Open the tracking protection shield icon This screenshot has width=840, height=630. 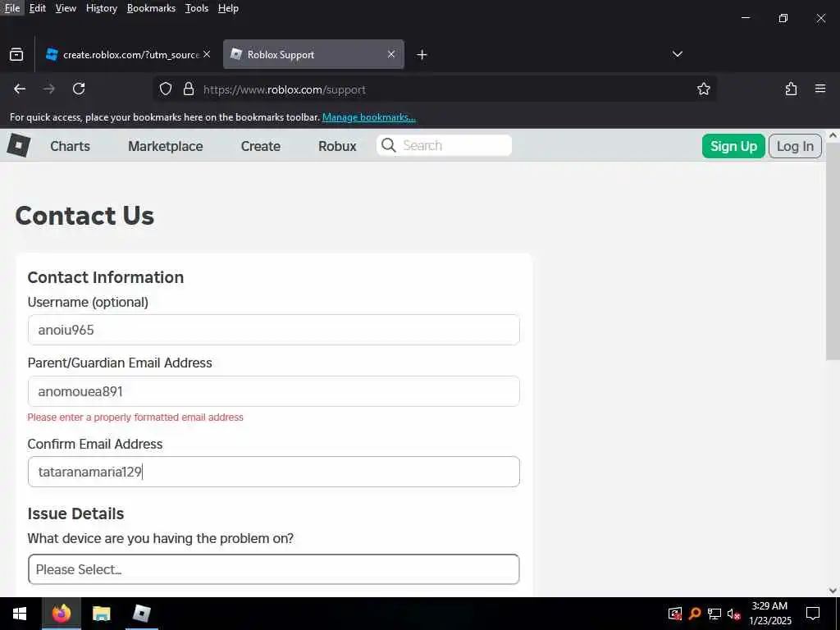click(166, 89)
